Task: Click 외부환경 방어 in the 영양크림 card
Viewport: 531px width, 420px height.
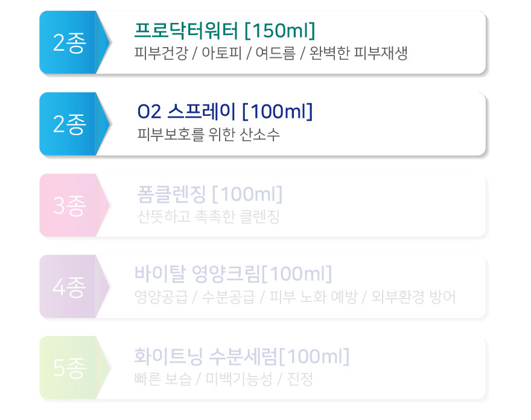Action: coord(413,297)
